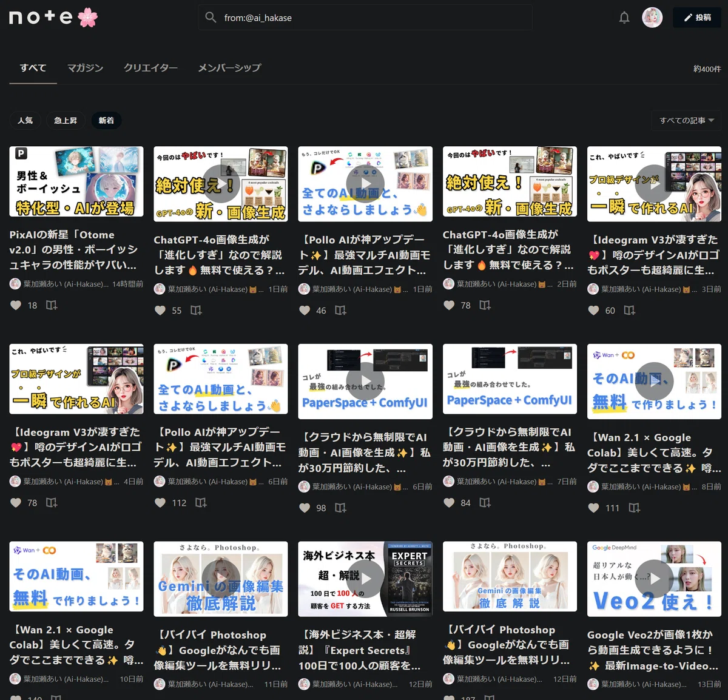Focus the search field containing from:@ai_hakase
The image size is (728, 700).
pyautogui.click(x=365, y=18)
